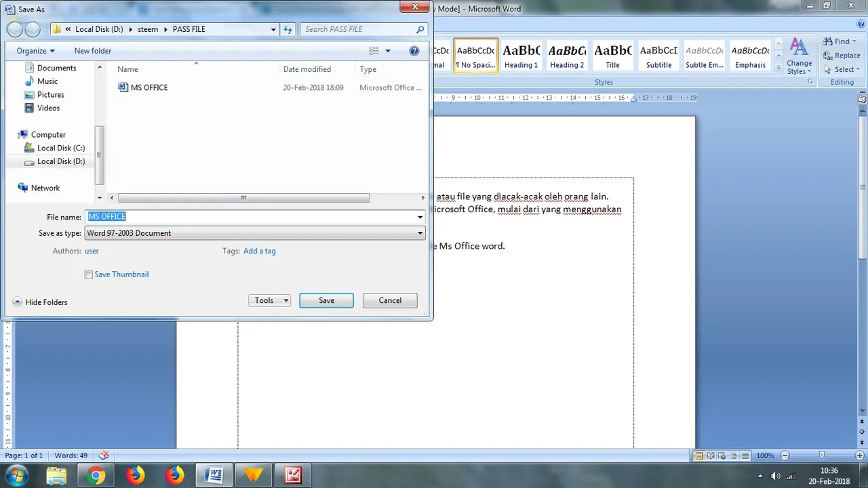Click the Word zoom slider handle
868x488 pixels.
pos(822,456)
